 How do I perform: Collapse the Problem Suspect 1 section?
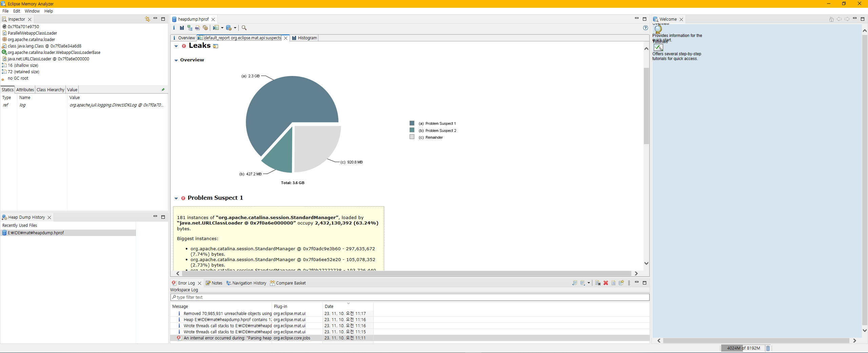pos(176,198)
